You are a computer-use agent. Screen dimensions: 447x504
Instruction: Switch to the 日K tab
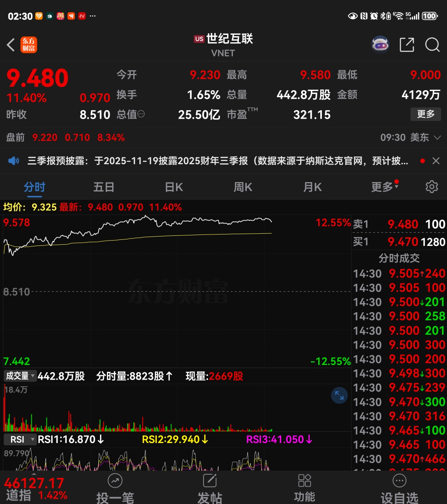(x=174, y=187)
